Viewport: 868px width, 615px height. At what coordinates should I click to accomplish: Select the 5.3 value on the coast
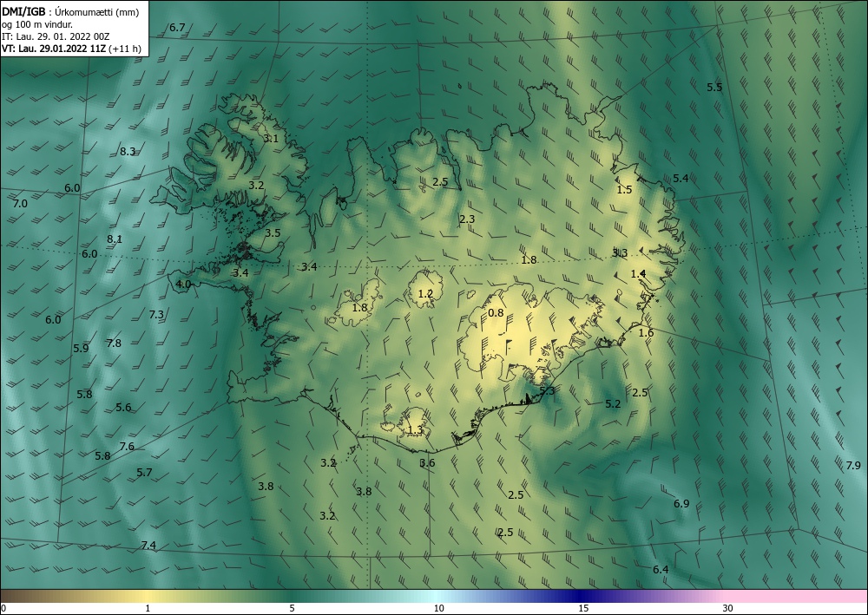pos(547,391)
